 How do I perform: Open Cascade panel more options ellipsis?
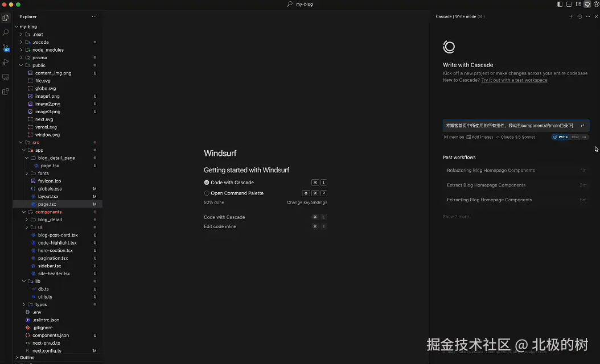click(588, 17)
